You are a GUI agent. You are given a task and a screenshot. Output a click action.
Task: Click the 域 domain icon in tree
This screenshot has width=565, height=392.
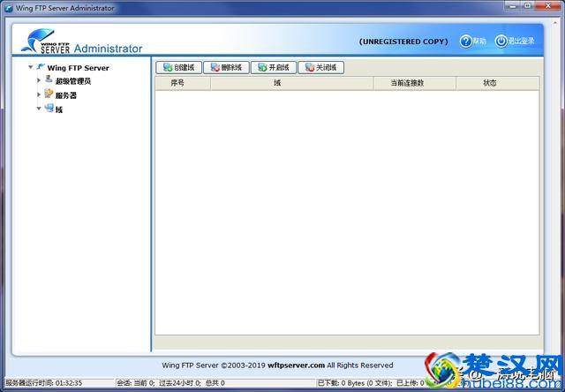pyautogui.click(x=49, y=109)
